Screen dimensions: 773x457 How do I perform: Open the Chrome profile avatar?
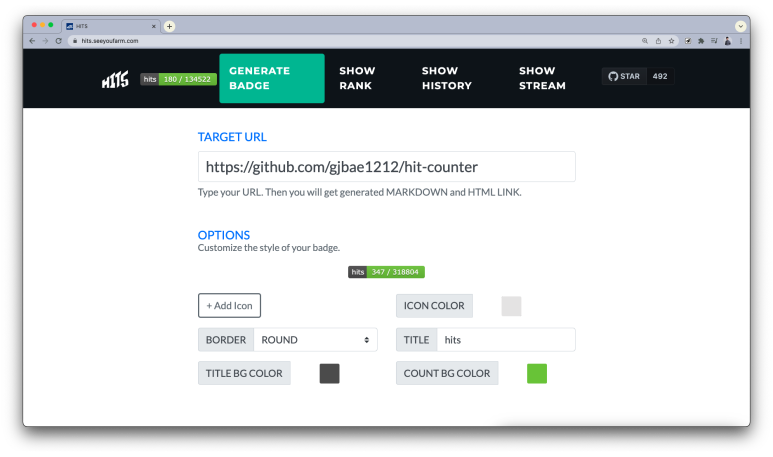click(x=728, y=41)
